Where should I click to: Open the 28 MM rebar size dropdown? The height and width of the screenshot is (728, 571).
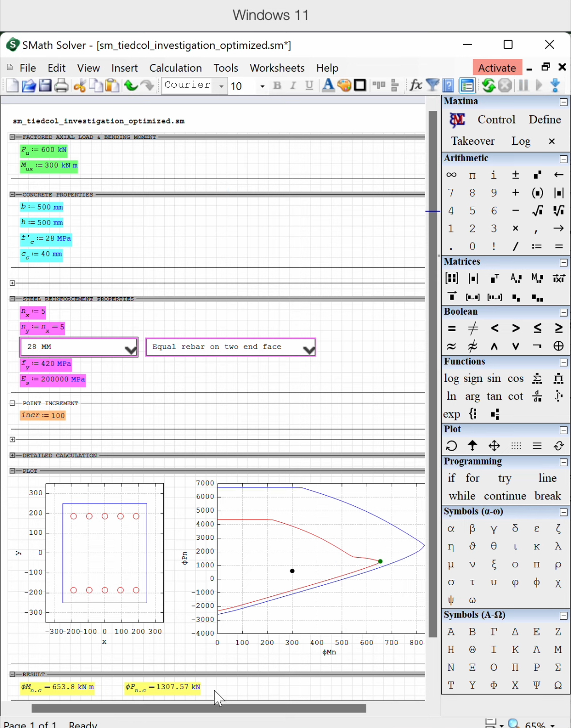(130, 349)
